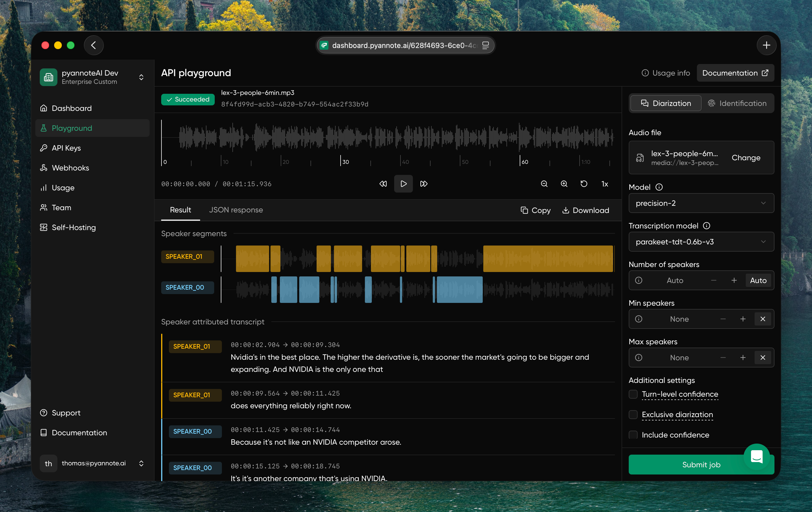Click the play button in audio player
Image resolution: width=812 pixels, height=512 pixels.
coord(403,184)
